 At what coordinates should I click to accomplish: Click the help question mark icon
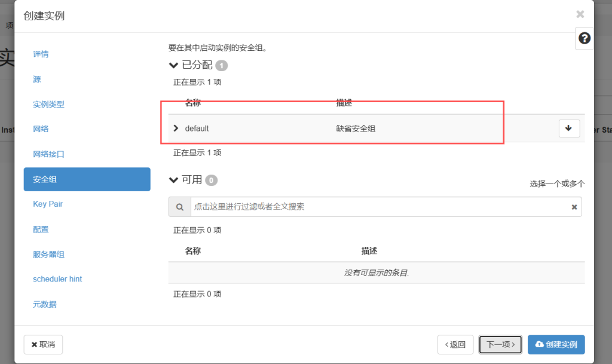pyautogui.click(x=585, y=38)
